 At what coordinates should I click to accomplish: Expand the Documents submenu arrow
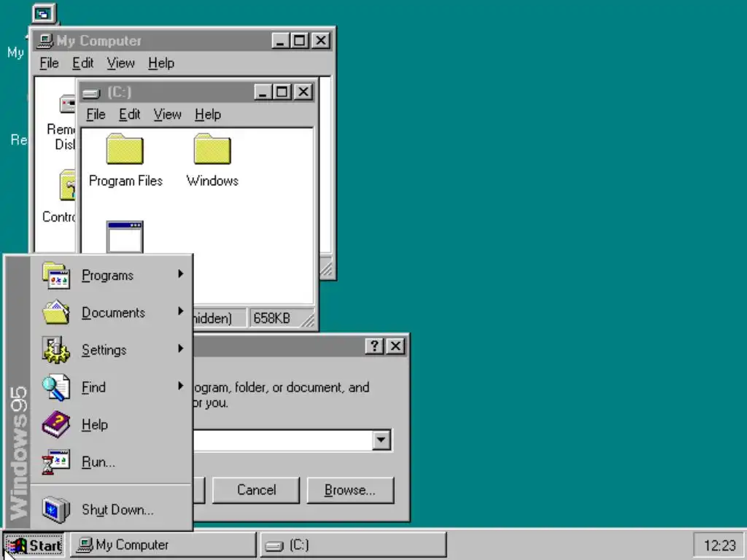point(181,311)
